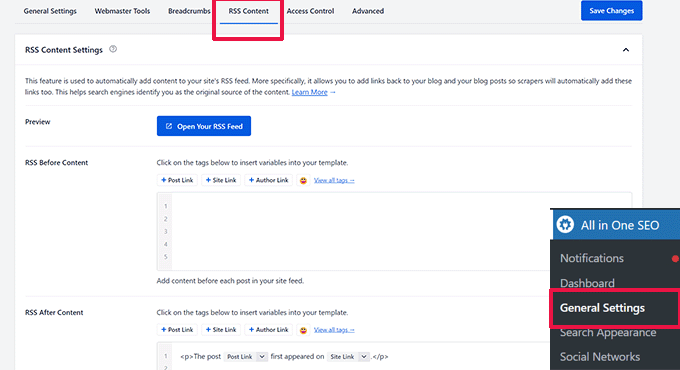View all tags for RSS After Content
This screenshot has width=680, height=370.
pyautogui.click(x=334, y=330)
